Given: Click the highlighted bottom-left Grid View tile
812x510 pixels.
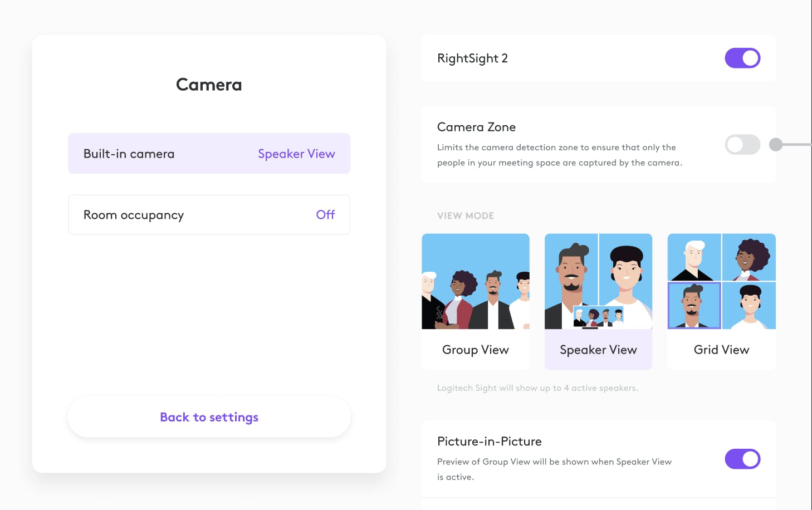Looking at the screenshot, I should pos(694,305).
